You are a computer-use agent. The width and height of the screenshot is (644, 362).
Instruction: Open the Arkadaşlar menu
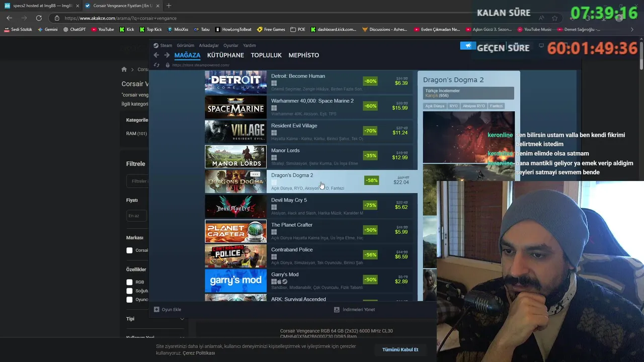209,45
